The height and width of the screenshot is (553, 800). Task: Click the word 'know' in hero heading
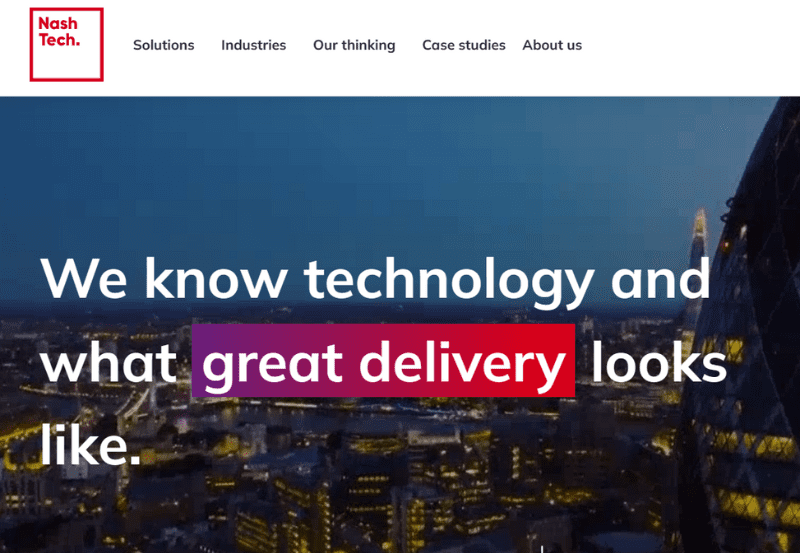coord(216,278)
